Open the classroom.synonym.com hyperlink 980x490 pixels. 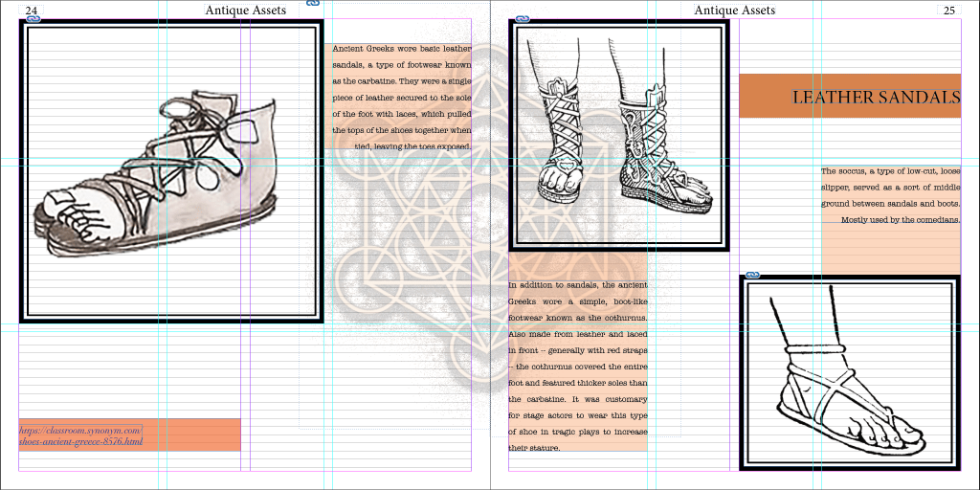tap(81, 436)
